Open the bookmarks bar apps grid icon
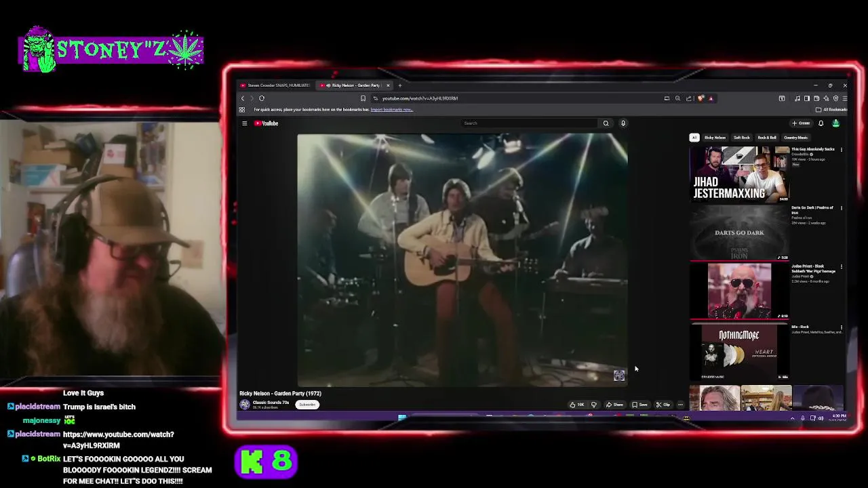 (x=242, y=110)
